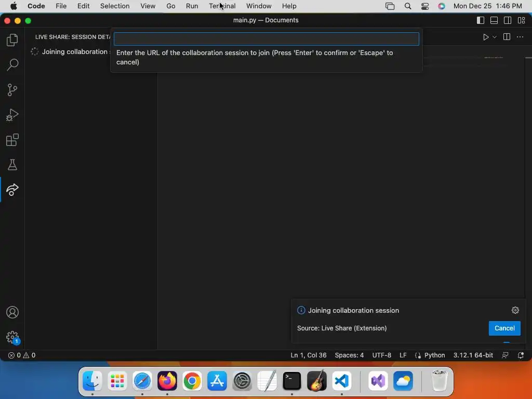
Task: Open Launchpad from the Dock
Action: (x=117, y=381)
